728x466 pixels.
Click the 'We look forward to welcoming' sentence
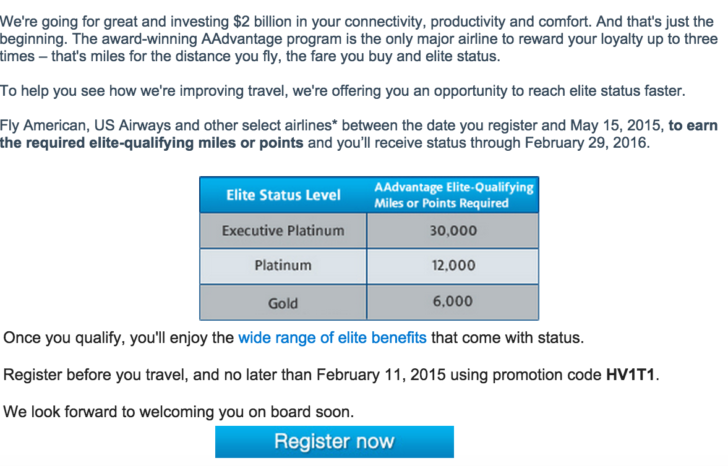pyautogui.click(x=178, y=412)
